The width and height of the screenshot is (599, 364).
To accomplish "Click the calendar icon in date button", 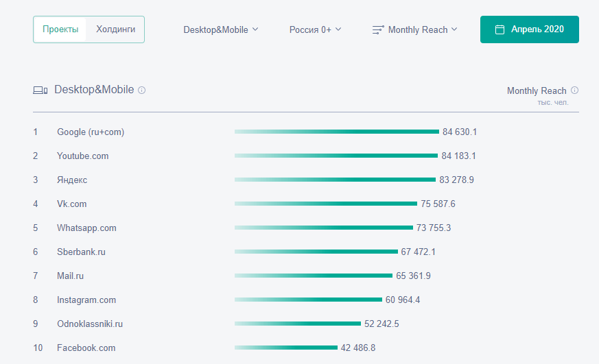I will click(x=500, y=29).
